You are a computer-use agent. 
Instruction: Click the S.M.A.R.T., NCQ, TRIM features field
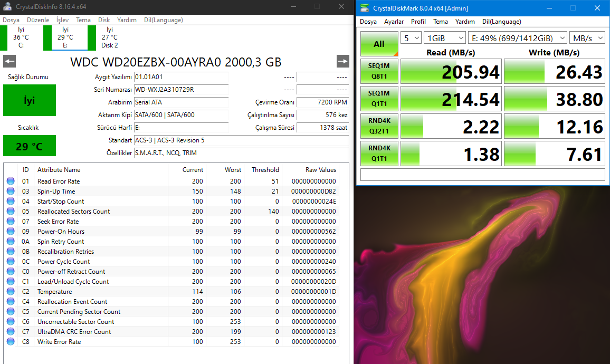coord(241,153)
